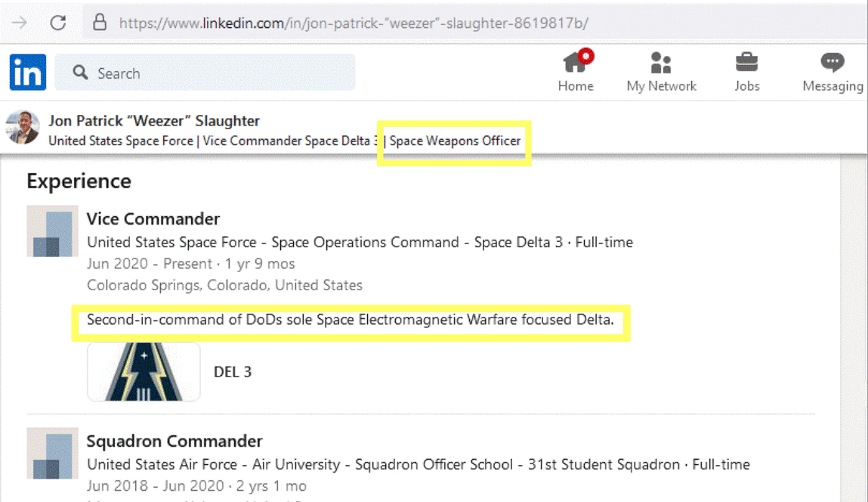Click the company logo beside Squadron Commander
The width and height of the screenshot is (868, 502).
[x=53, y=454]
